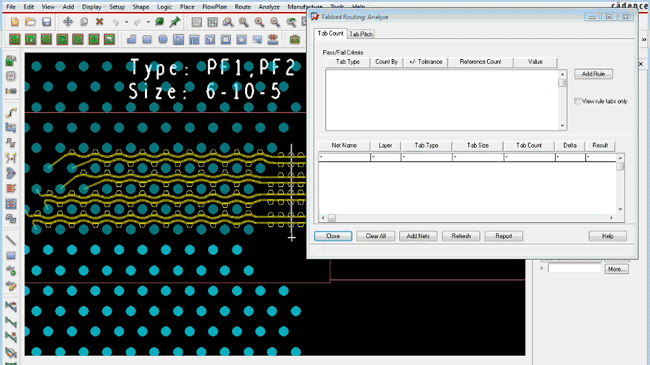
Task: Click the Save disk icon
Action: [46, 22]
